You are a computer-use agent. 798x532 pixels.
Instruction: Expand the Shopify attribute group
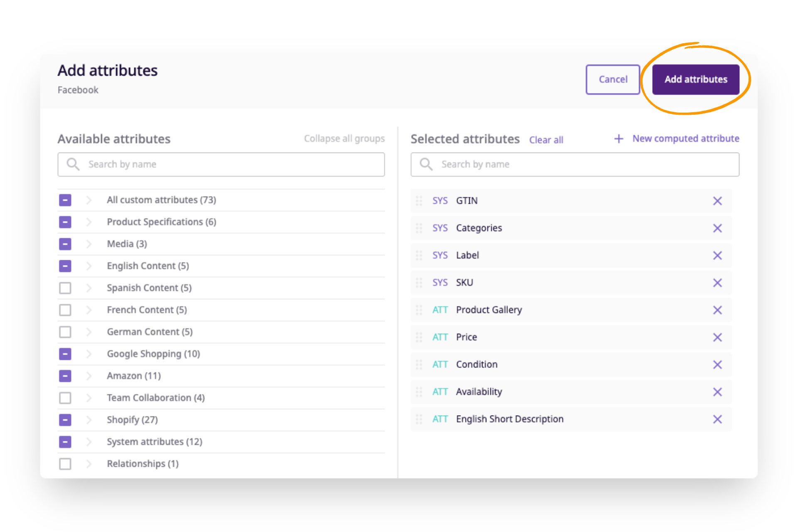pos(89,420)
